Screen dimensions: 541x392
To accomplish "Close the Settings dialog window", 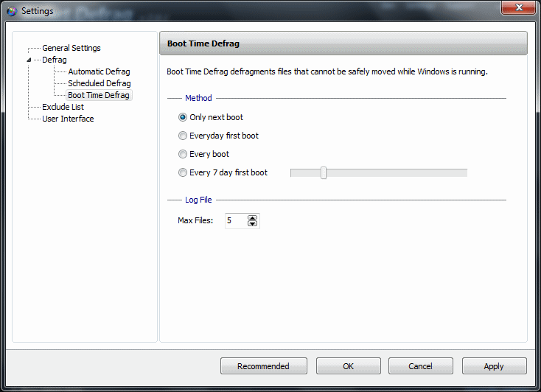I will pyautogui.click(x=519, y=7).
